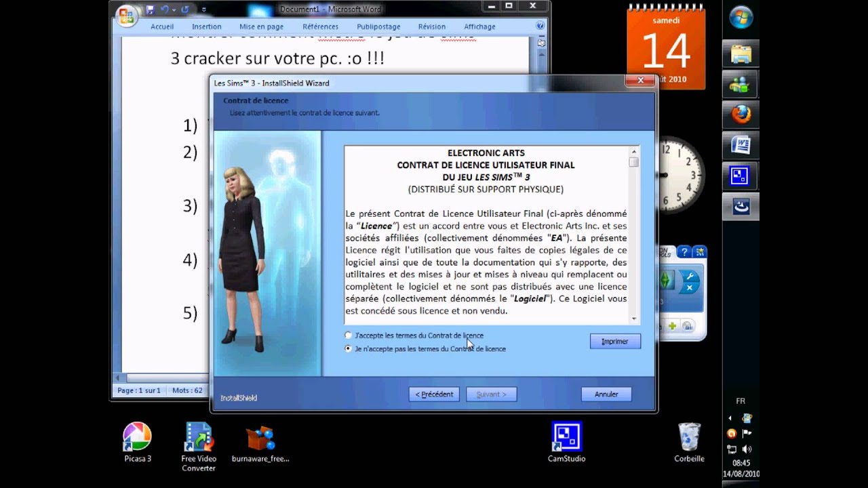Click the green plus add icon in gadget
The image size is (868, 488).
click(x=673, y=326)
